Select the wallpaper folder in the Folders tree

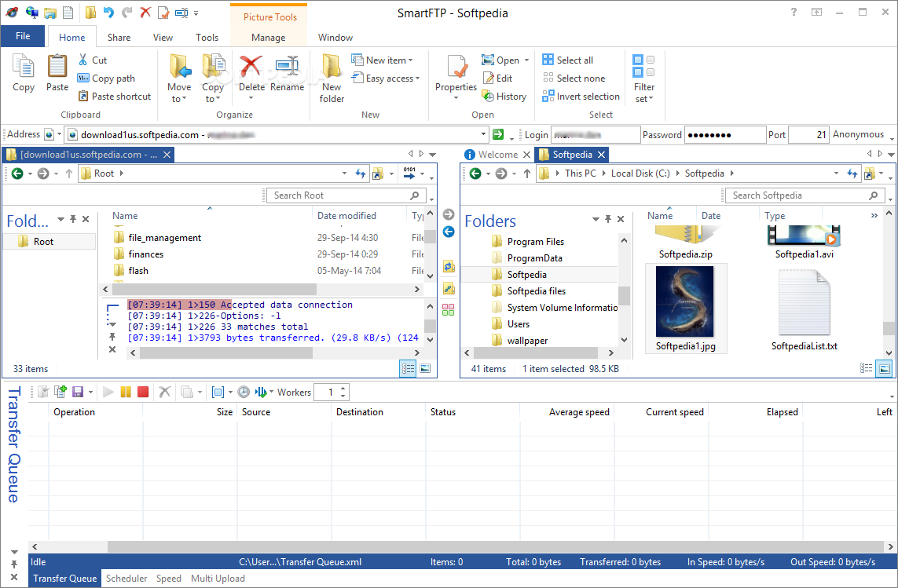pos(527,341)
